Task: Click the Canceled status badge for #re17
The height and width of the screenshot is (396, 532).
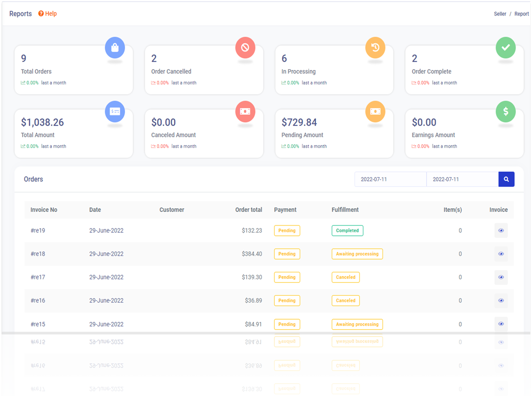Action: point(345,277)
